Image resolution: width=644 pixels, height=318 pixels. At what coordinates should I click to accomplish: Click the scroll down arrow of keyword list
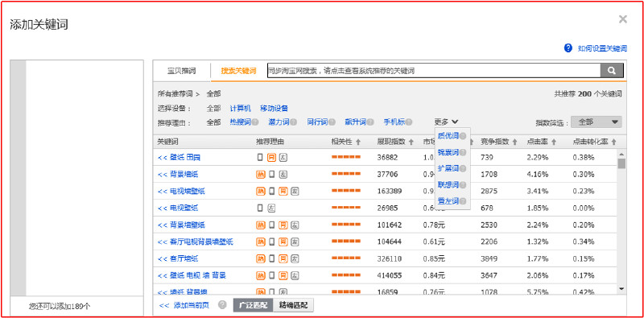click(621, 289)
